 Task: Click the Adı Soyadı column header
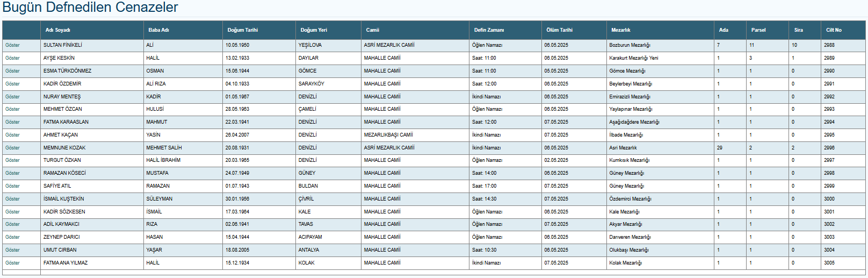coord(57,30)
